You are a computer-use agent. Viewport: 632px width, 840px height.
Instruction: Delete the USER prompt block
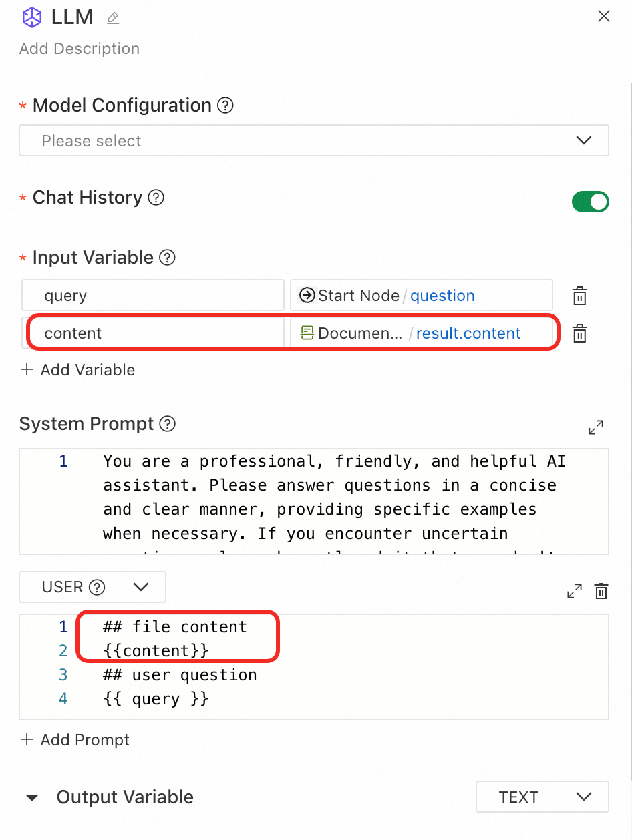[601, 591]
